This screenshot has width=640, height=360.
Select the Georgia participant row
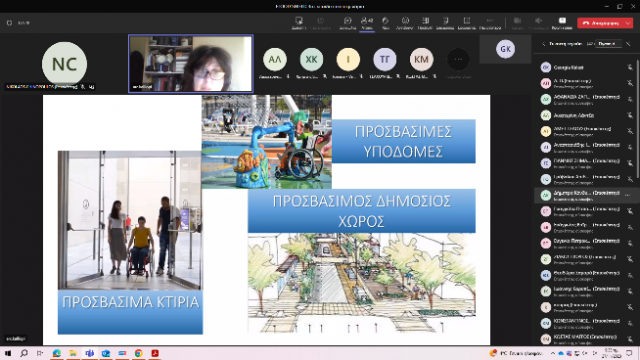[x=586, y=67]
